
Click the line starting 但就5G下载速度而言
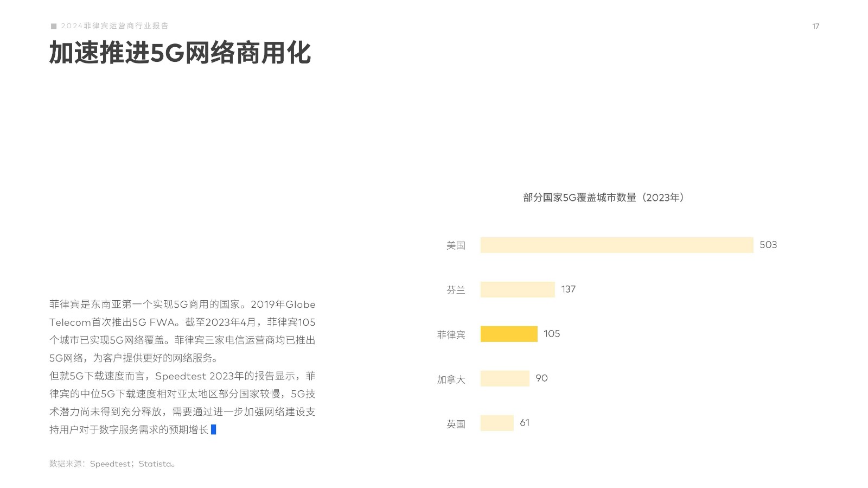tap(182, 376)
